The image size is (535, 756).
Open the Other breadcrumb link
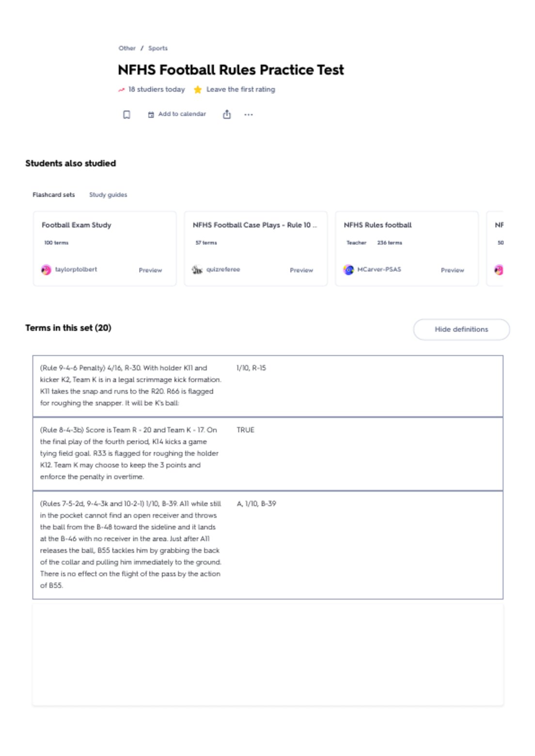(x=127, y=48)
